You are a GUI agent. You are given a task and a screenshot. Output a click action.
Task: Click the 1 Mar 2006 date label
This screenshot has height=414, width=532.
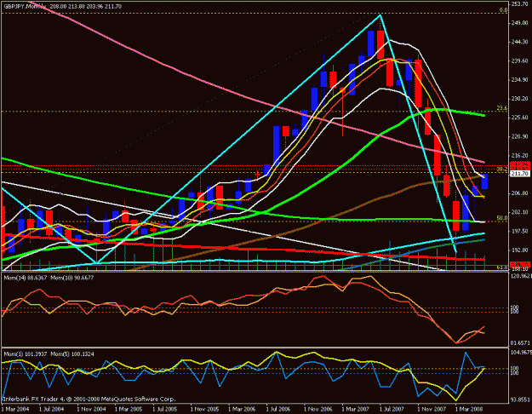(x=242, y=409)
